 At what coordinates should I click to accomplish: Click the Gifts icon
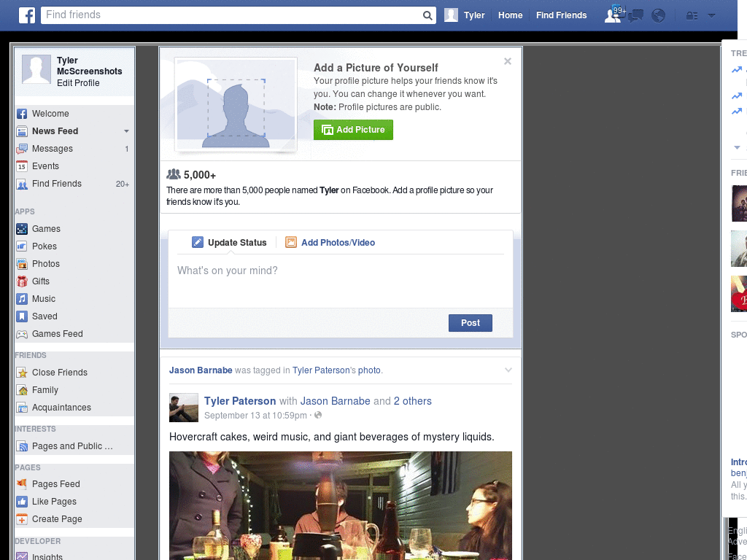point(22,281)
